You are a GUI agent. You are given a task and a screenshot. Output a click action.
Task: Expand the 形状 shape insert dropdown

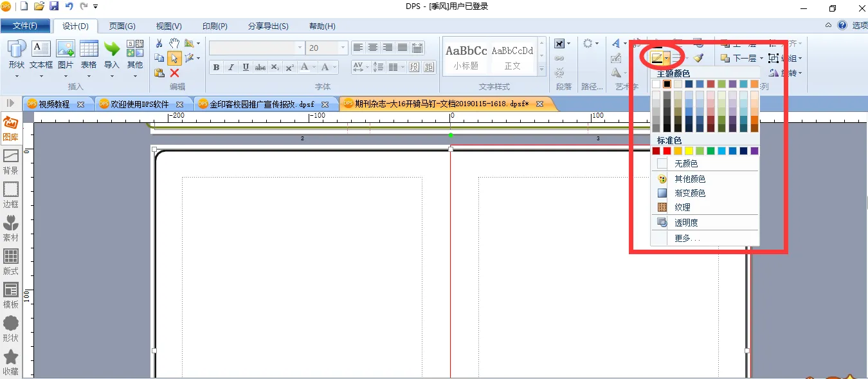[x=16, y=76]
